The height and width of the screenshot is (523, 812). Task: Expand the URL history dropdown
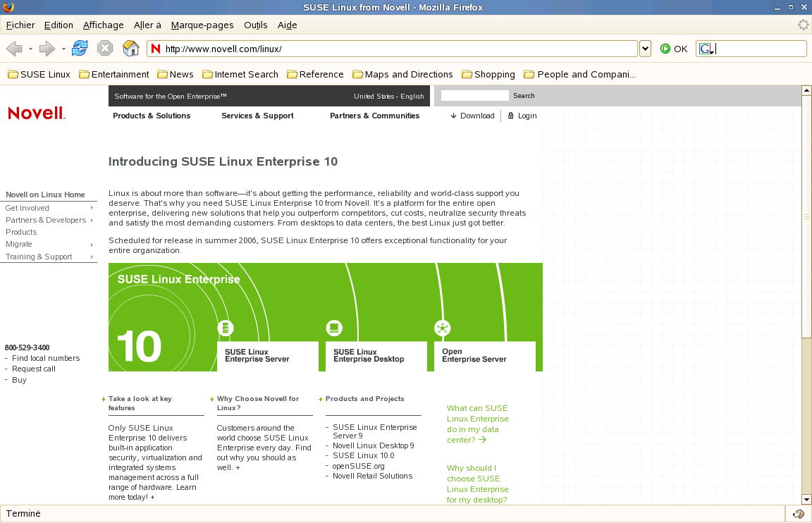coord(645,49)
